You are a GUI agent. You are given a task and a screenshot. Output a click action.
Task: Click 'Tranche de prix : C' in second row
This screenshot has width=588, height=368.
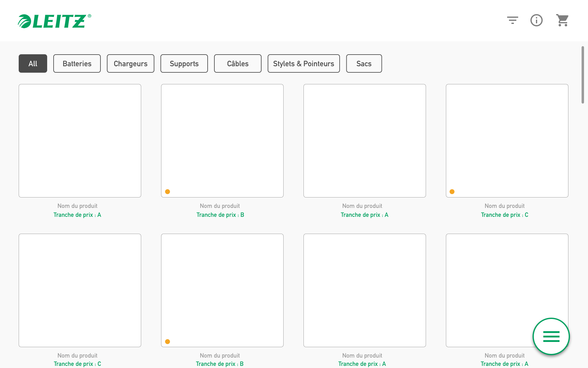click(x=77, y=364)
